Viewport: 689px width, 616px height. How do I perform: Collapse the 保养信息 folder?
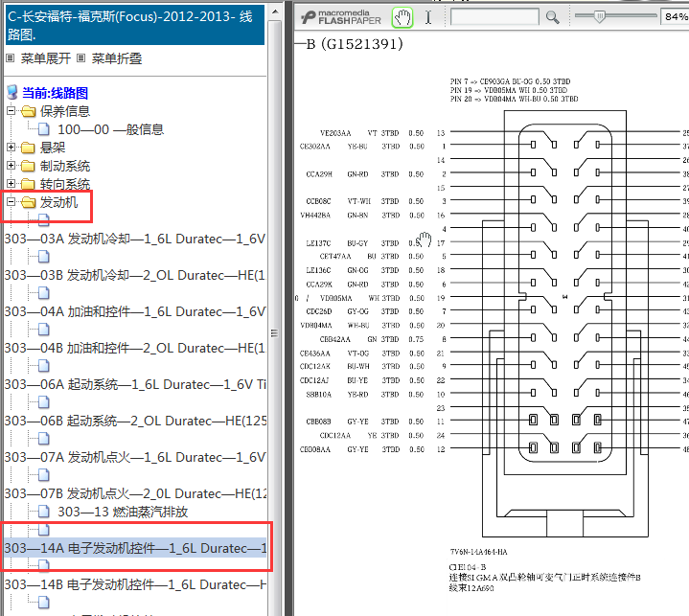11,111
